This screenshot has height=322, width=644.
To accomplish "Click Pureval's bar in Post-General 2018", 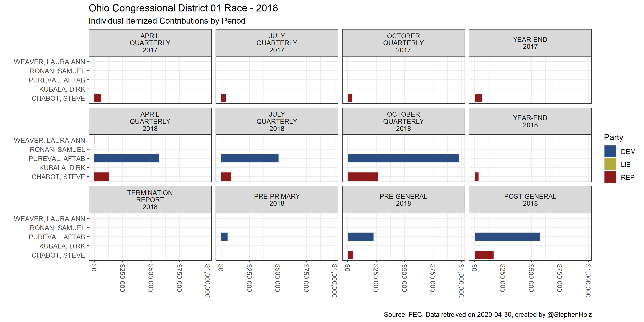I will 507,236.
